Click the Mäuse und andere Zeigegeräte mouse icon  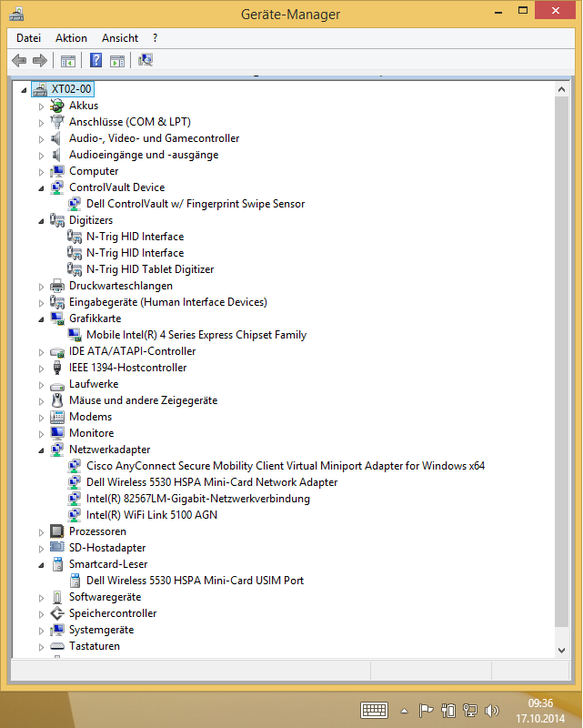(x=57, y=400)
